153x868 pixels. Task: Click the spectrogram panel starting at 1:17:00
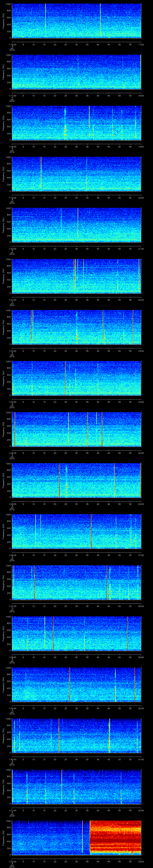coord(77,72)
